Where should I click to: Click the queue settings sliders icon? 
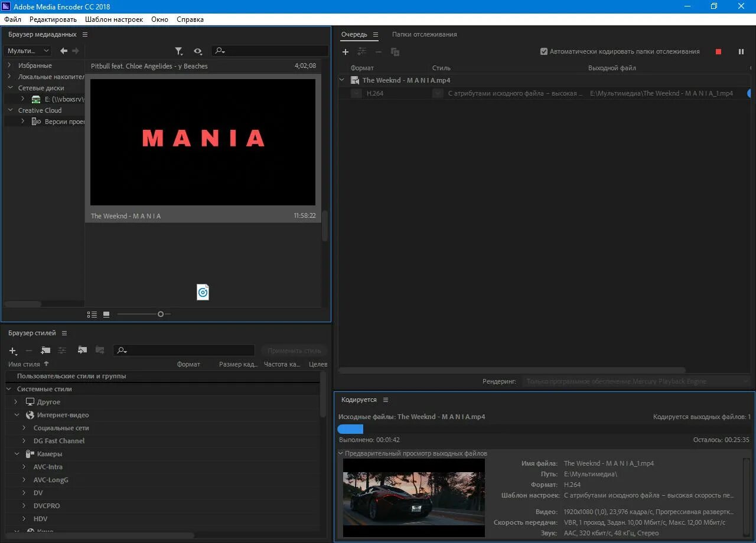[x=362, y=52]
